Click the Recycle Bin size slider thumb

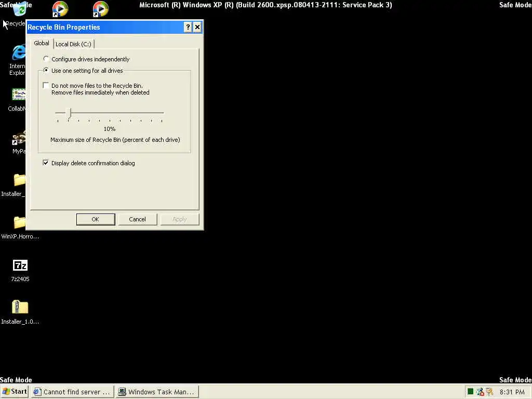pos(69,113)
